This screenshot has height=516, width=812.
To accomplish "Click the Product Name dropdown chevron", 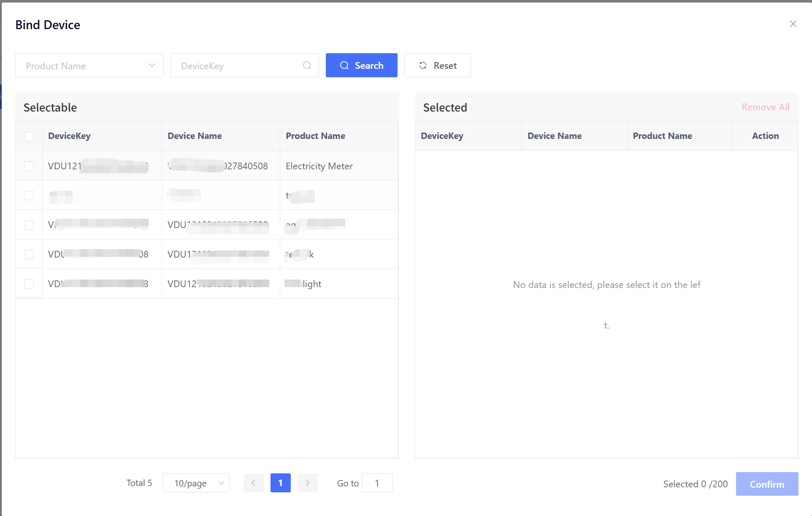I will pos(152,65).
